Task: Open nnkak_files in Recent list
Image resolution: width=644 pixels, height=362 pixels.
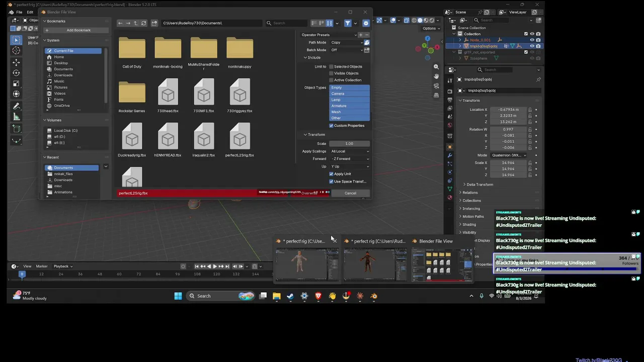Action: (x=63, y=174)
